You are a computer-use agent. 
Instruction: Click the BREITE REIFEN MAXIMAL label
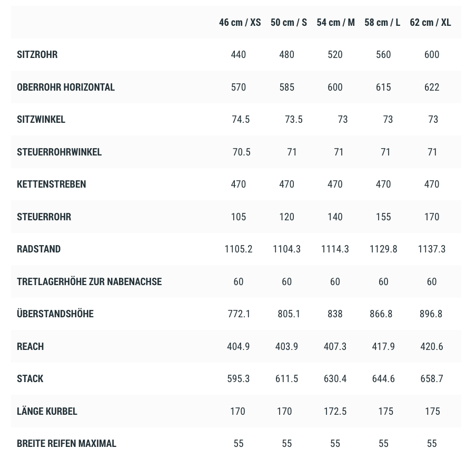point(66,443)
